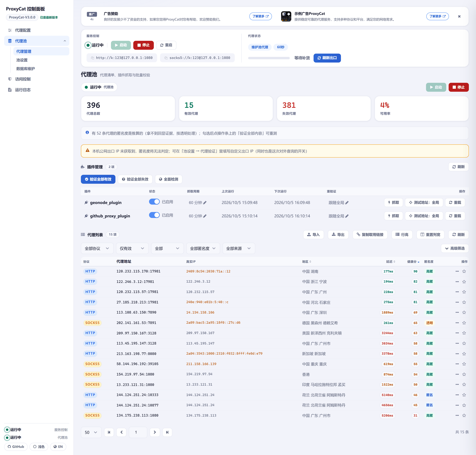This screenshot has height=455, width=476.
Task: Edit geonode_plugin fetch interval pencil
Action: (x=205, y=203)
